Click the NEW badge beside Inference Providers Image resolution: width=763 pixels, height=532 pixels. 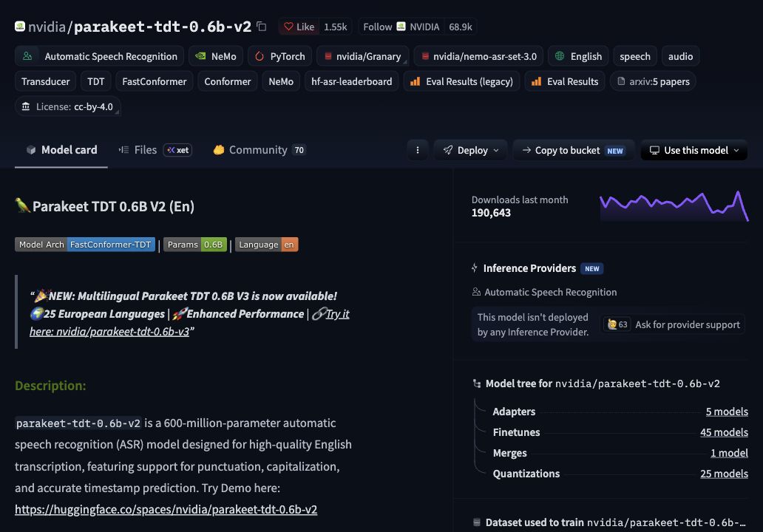(591, 268)
